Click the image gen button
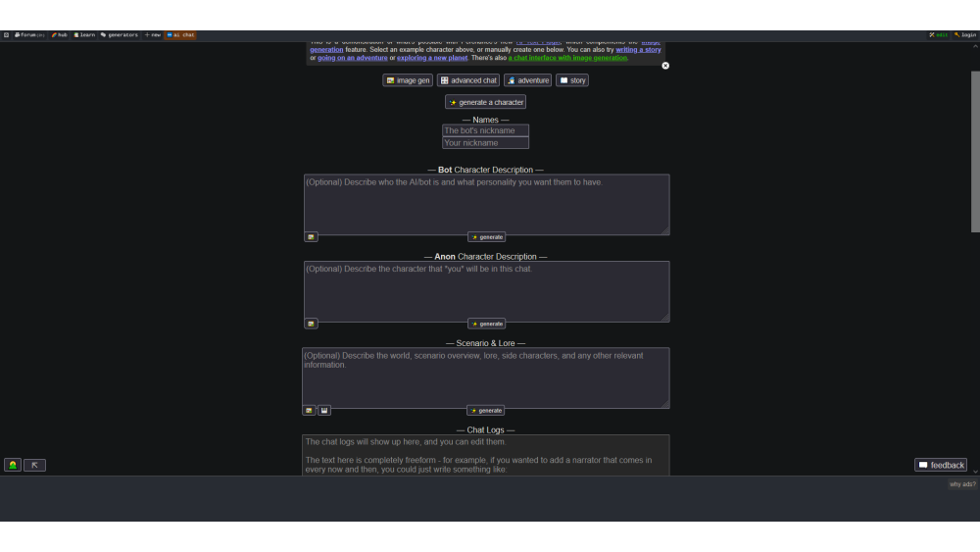 coord(408,80)
